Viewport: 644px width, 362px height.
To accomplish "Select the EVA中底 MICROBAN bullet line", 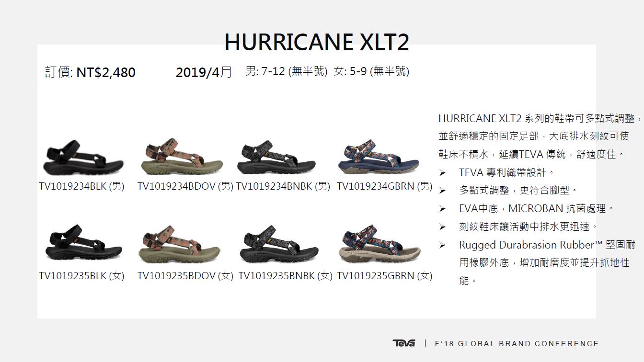I will pyautogui.click(x=537, y=208).
